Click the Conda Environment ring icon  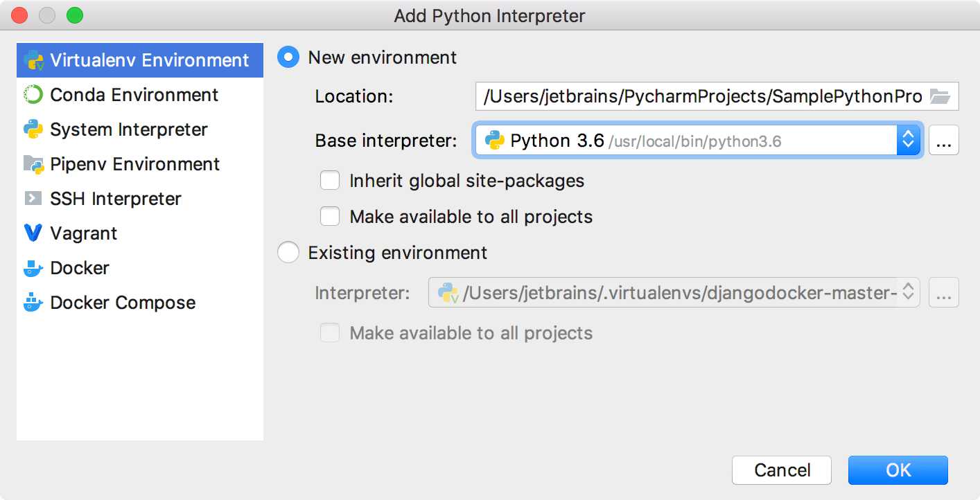point(33,95)
